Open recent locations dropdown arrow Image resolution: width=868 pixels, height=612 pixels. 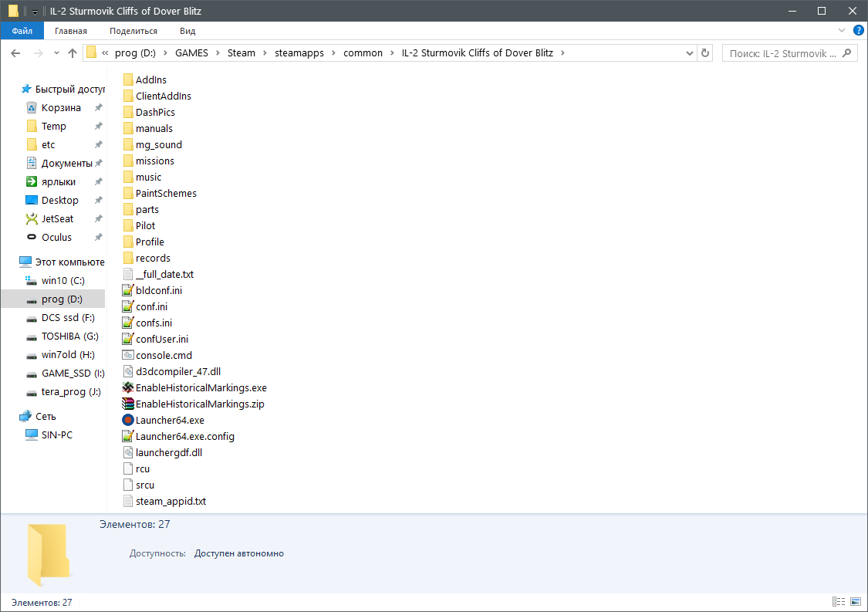pyautogui.click(x=56, y=53)
